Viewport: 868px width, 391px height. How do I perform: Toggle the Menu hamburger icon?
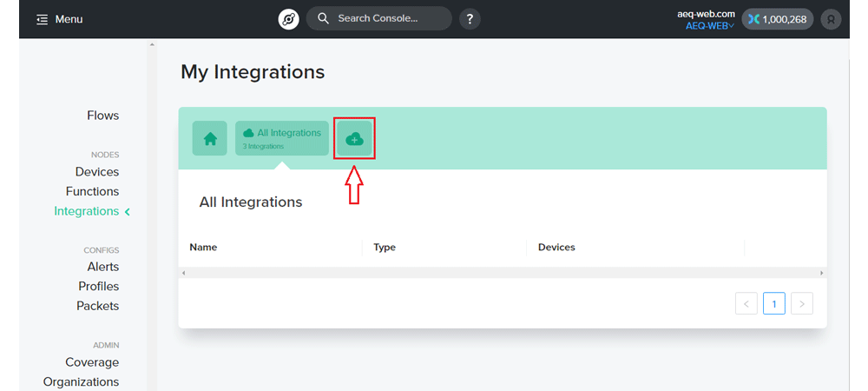point(42,19)
